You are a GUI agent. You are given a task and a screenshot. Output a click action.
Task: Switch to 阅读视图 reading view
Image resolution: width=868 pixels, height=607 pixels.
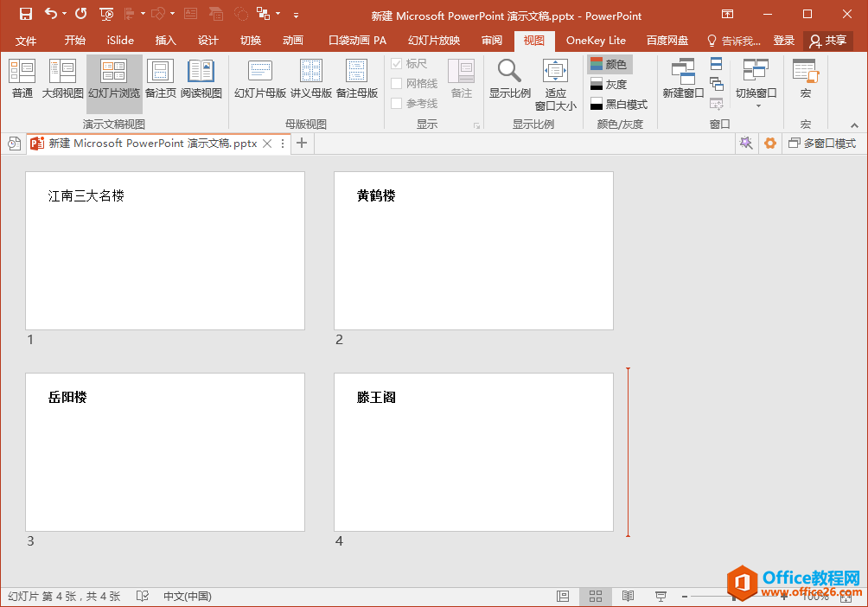pyautogui.click(x=201, y=79)
